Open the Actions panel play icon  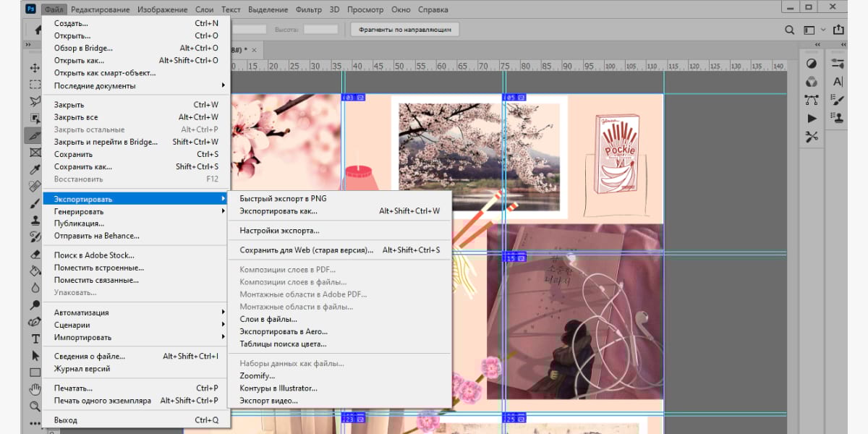coord(812,118)
